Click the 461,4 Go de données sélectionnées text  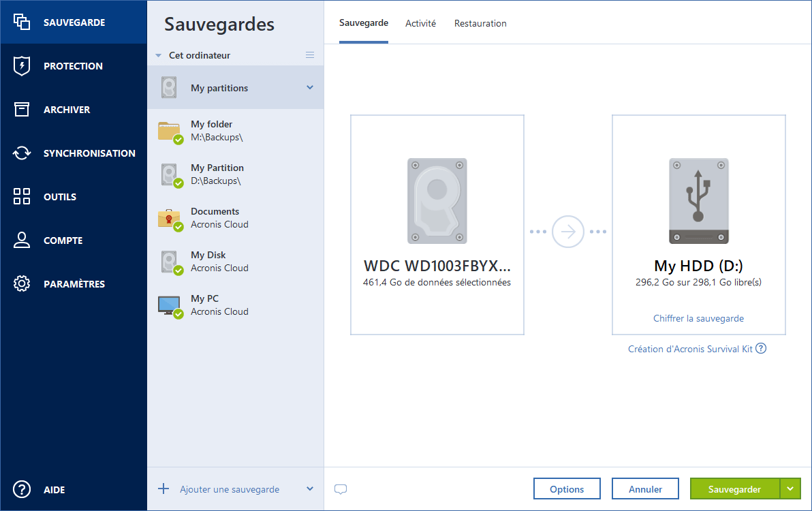tap(437, 282)
